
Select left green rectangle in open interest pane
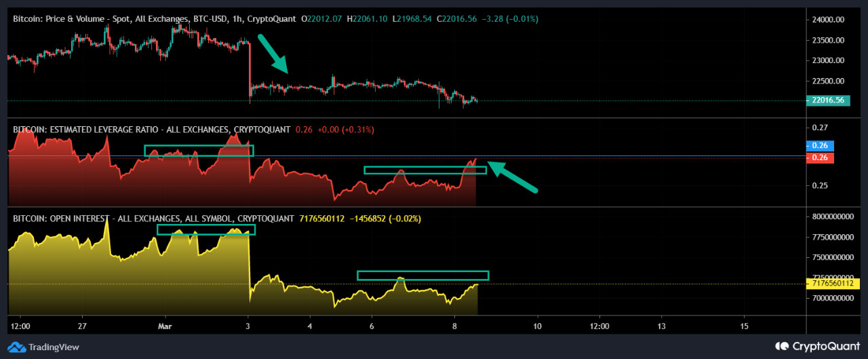click(206, 230)
